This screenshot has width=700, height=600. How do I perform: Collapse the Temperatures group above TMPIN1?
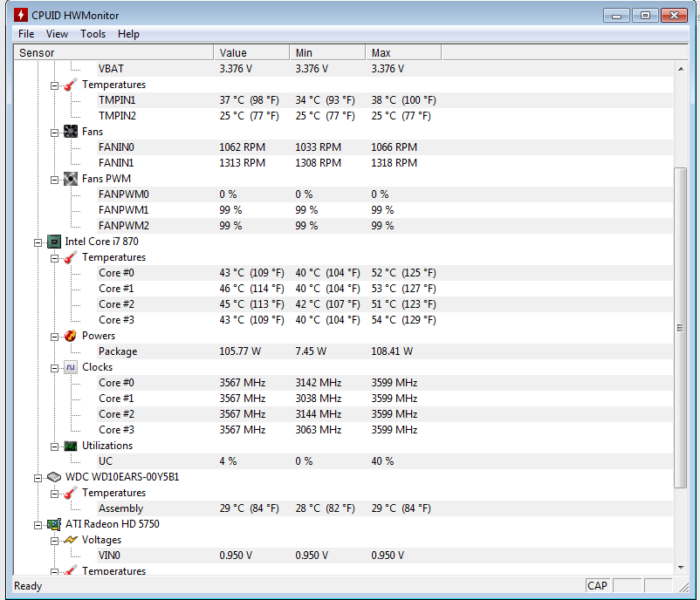tap(54, 85)
